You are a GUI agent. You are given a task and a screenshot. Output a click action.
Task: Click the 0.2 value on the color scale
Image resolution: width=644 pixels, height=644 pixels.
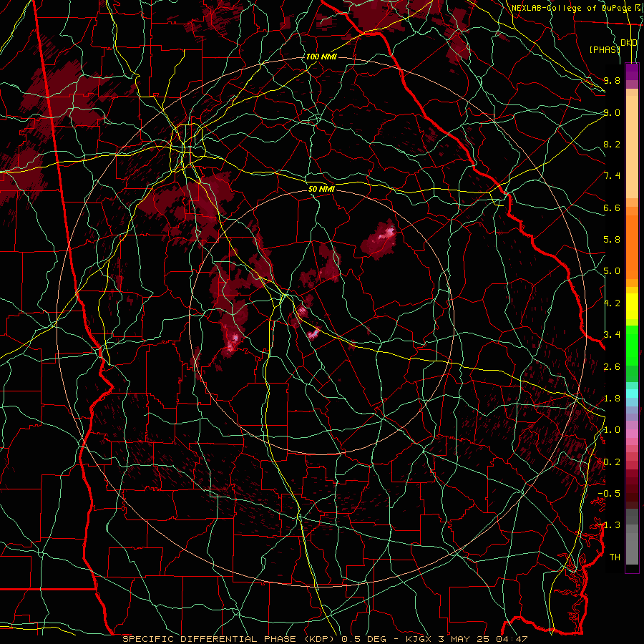[x=612, y=462]
